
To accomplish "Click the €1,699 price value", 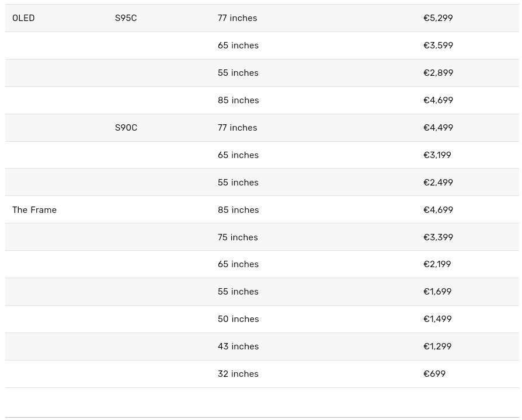I will (x=437, y=292).
